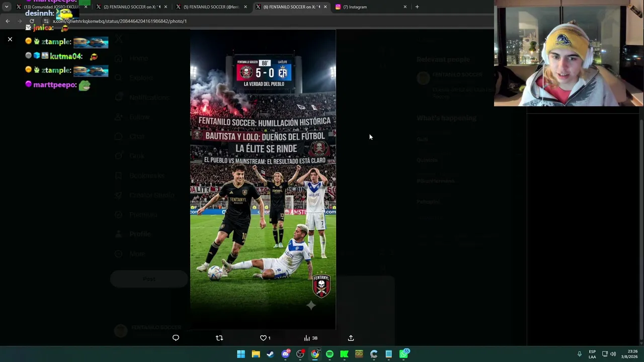Share the post using the upload arrow icon
The image size is (644, 362).
click(351, 338)
